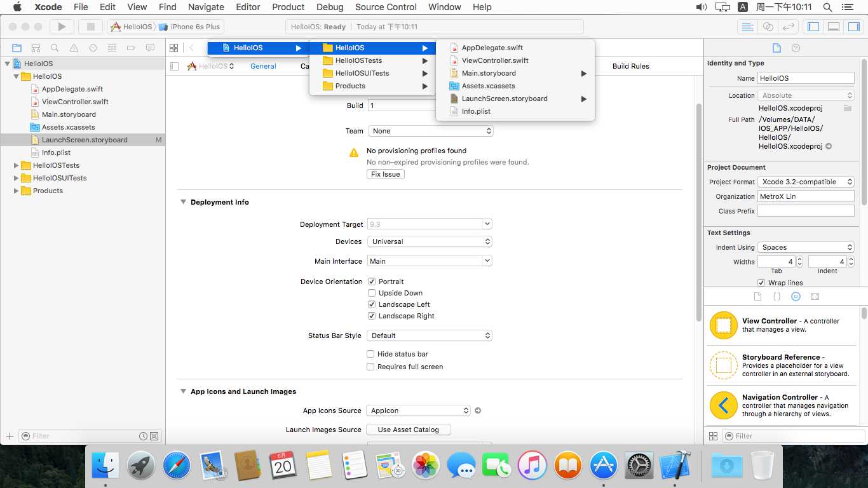
Task: Open the Debug navigator icon
Action: click(112, 48)
